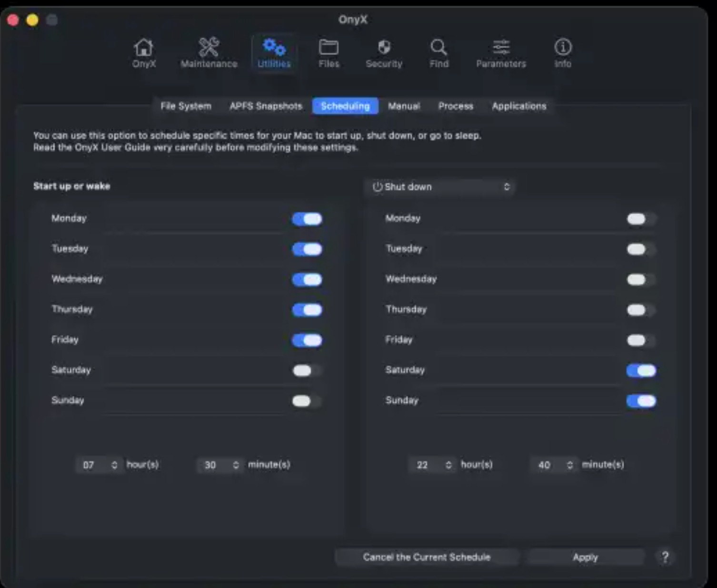The image size is (717, 588).
Task: Open the Info icon
Action: click(563, 53)
